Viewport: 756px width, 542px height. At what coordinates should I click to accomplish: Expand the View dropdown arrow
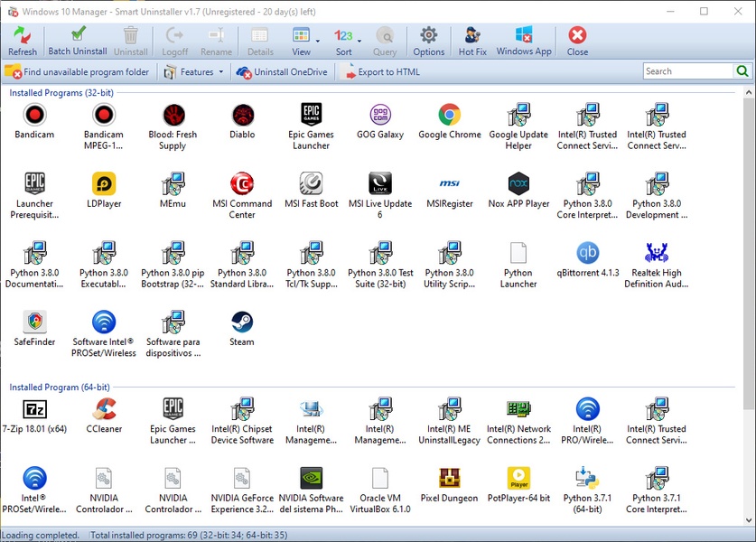[x=317, y=41]
